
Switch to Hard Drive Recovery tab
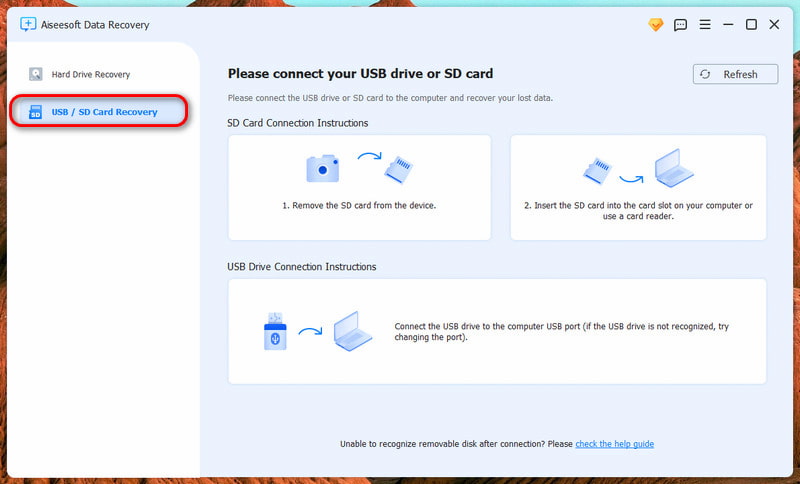pos(90,74)
